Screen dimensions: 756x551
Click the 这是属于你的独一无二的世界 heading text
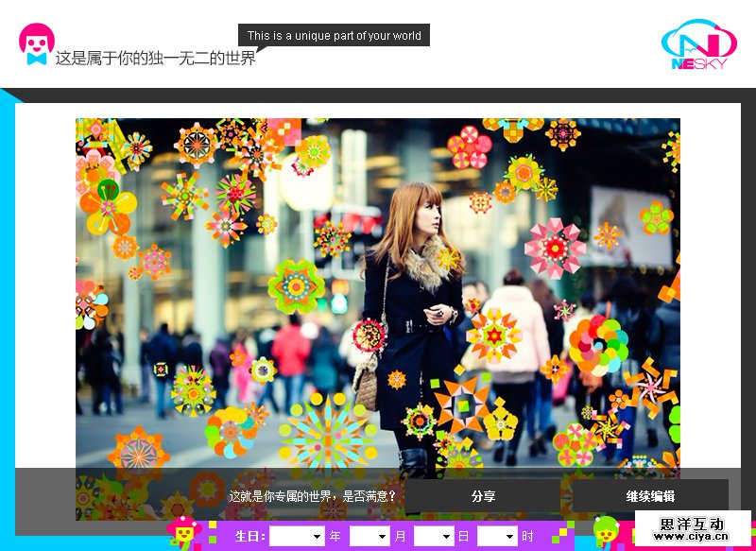click(x=155, y=59)
